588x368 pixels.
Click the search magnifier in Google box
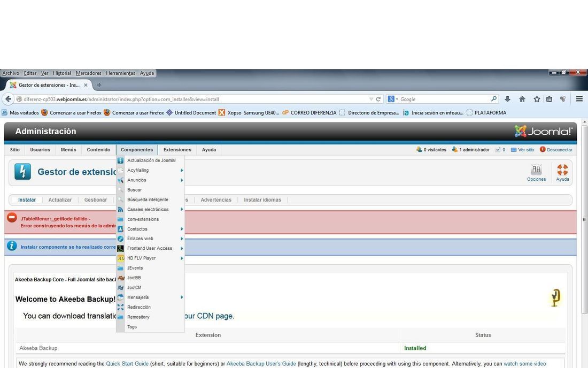(494, 99)
